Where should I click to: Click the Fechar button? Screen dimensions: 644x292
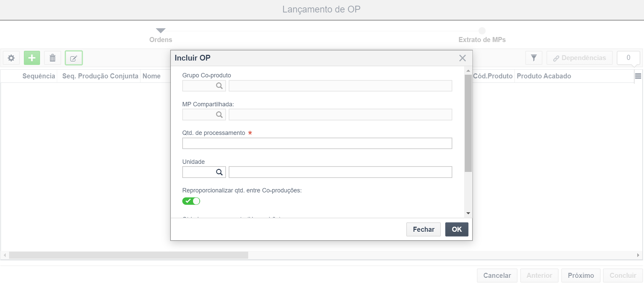423,229
